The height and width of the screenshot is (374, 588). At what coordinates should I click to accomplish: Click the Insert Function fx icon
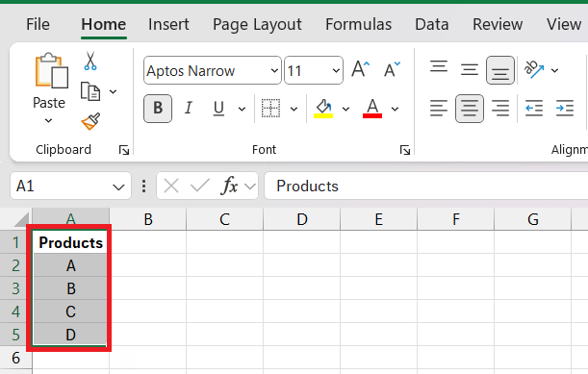tap(229, 186)
